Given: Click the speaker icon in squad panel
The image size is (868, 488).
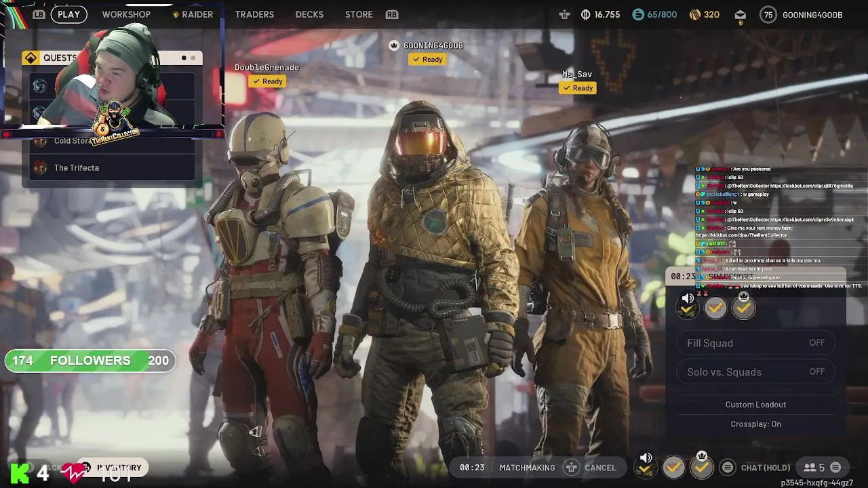Looking at the screenshot, I should (x=688, y=298).
